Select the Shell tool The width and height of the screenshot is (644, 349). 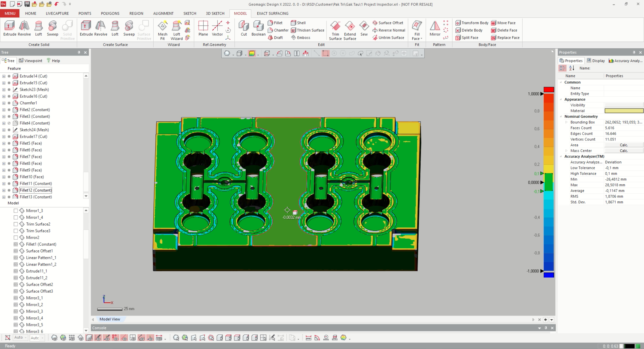[x=298, y=23]
